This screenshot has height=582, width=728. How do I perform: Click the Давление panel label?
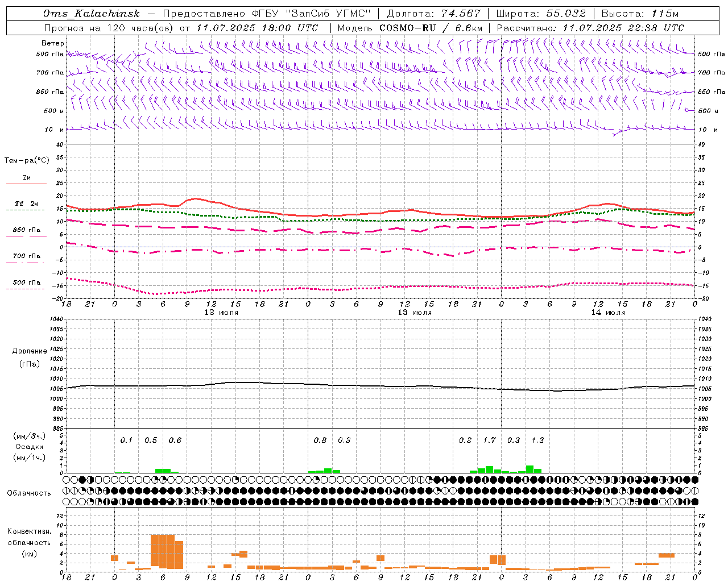(30, 351)
